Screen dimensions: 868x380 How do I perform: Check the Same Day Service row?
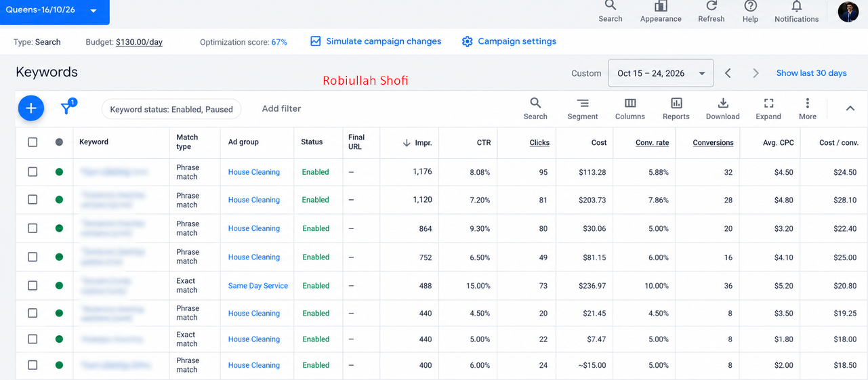tap(33, 285)
